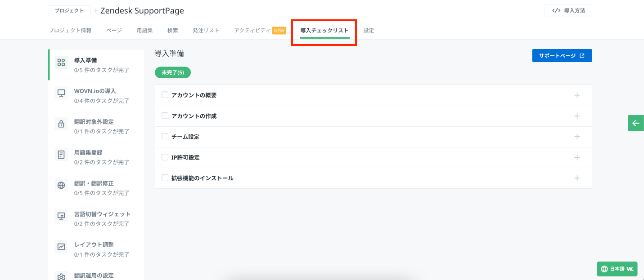
Task: Open the 日本語 language switcher widget
Action: (x=617, y=269)
